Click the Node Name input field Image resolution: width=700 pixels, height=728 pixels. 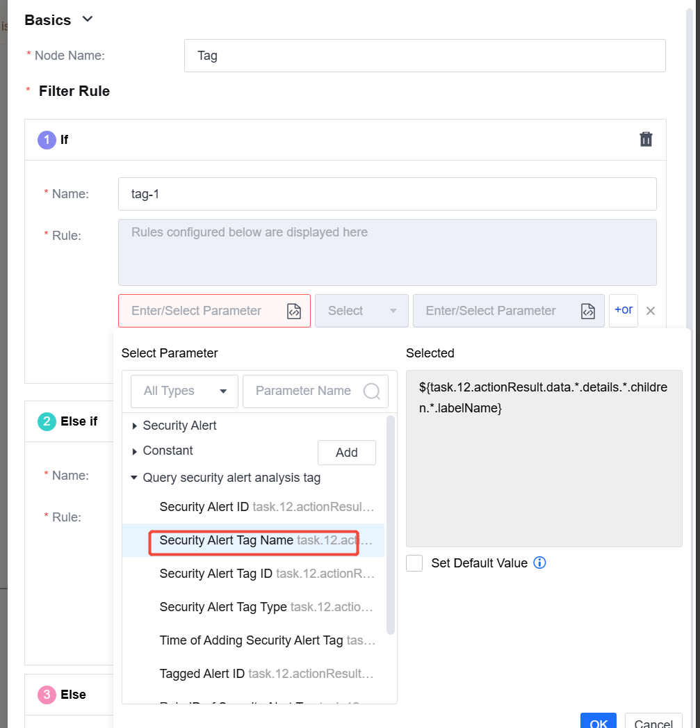tap(425, 56)
